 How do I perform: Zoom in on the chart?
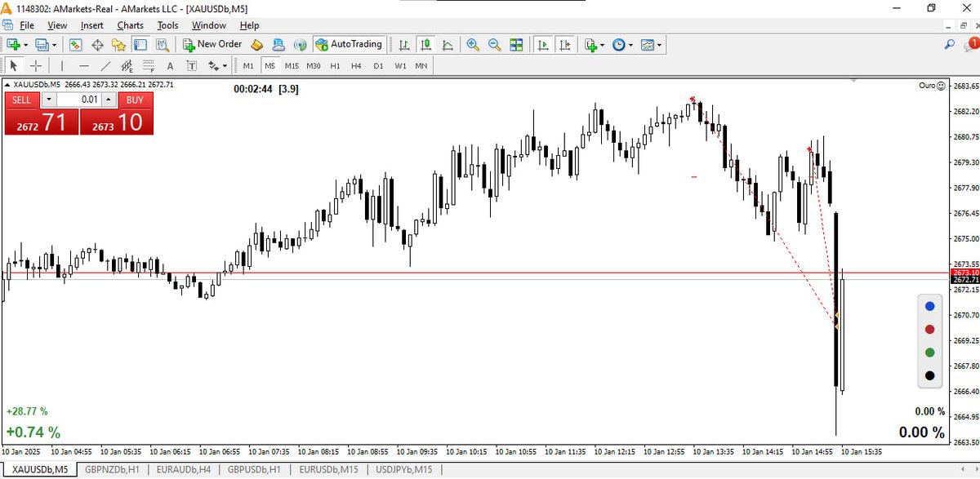click(x=473, y=44)
